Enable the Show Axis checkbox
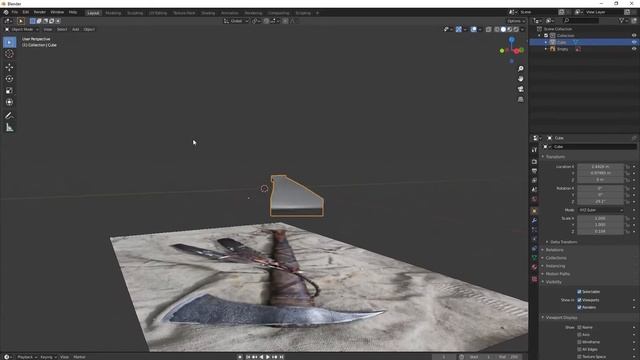Image resolution: width=640 pixels, height=360 pixels. [579, 335]
